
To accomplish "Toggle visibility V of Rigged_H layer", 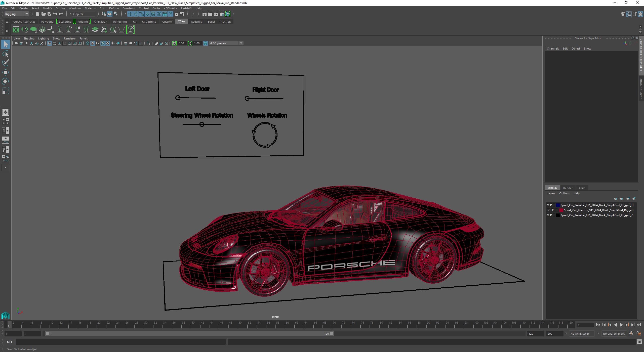I will pos(548,205).
